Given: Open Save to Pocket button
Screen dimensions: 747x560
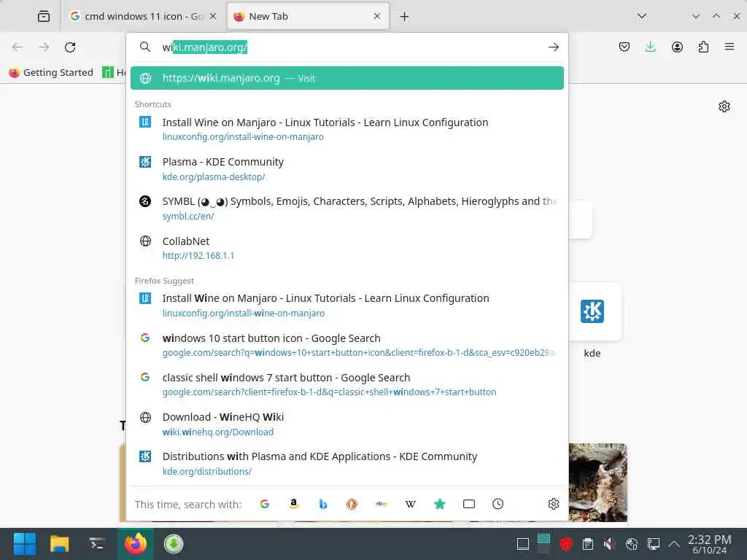Looking at the screenshot, I should (x=624, y=47).
